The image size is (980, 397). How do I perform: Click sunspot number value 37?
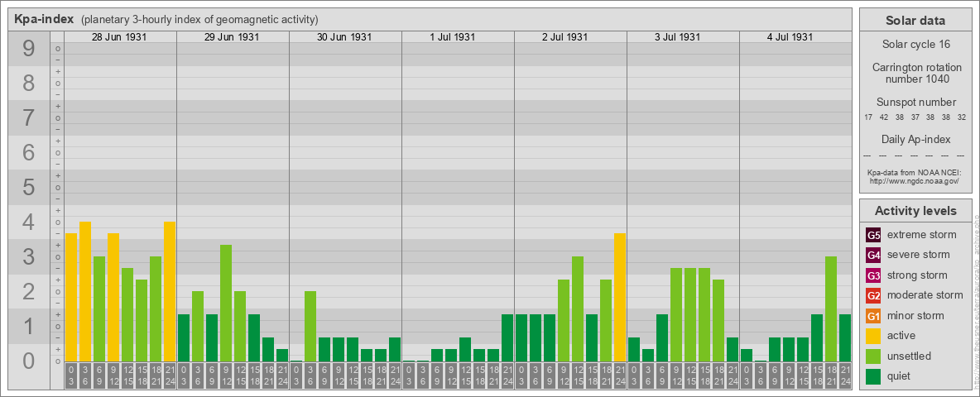[x=915, y=117]
